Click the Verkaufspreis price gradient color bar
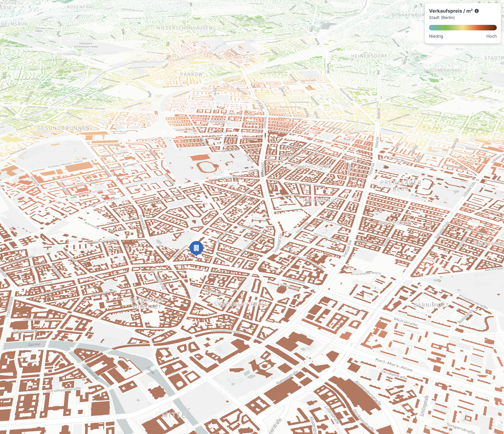This screenshot has height=434, width=504. [x=463, y=27]
